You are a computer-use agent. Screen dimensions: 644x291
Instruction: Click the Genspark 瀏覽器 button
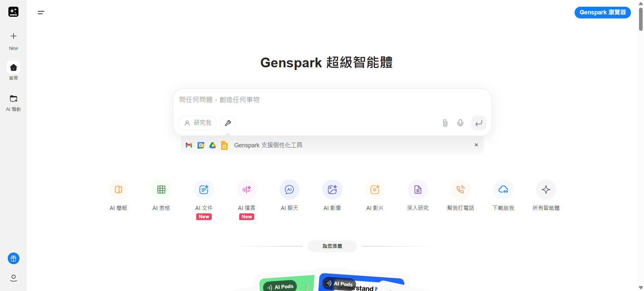(x=603, y=12)
